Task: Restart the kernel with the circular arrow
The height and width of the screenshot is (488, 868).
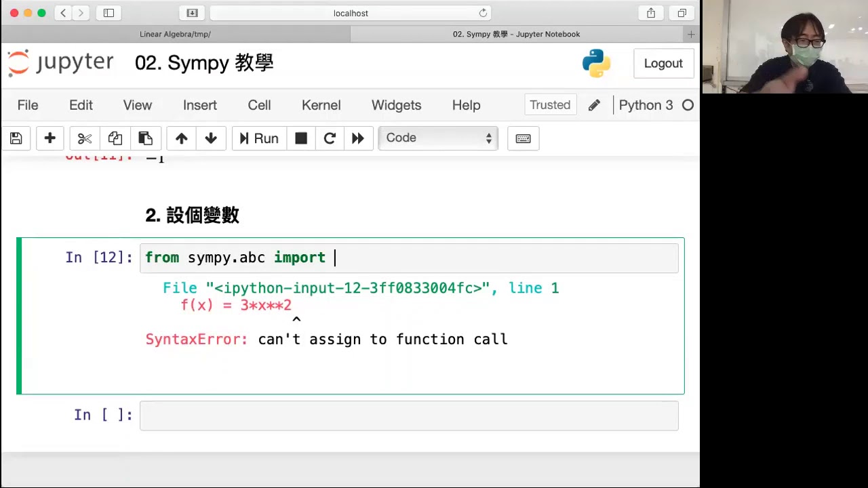Action: (330, 138)
